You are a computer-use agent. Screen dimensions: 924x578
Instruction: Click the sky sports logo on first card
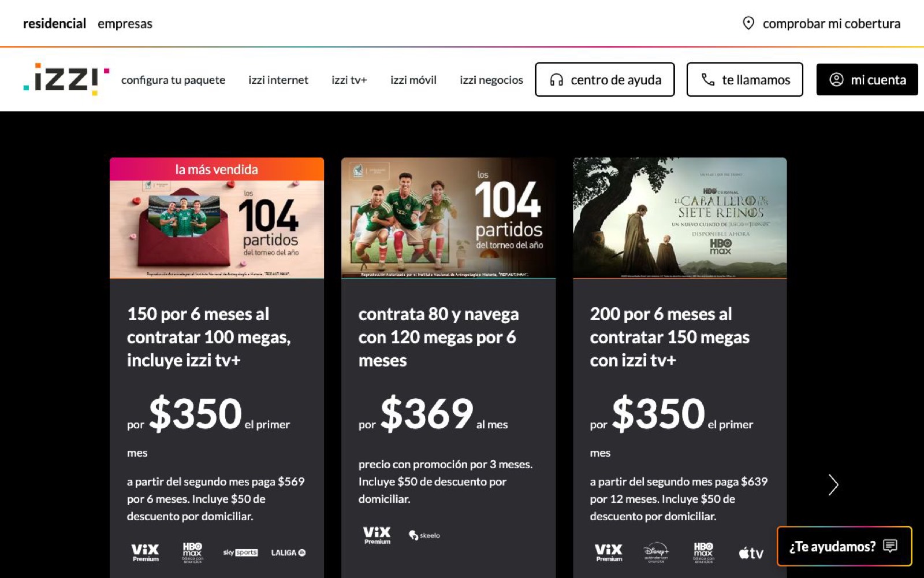(x=240, y=553)
